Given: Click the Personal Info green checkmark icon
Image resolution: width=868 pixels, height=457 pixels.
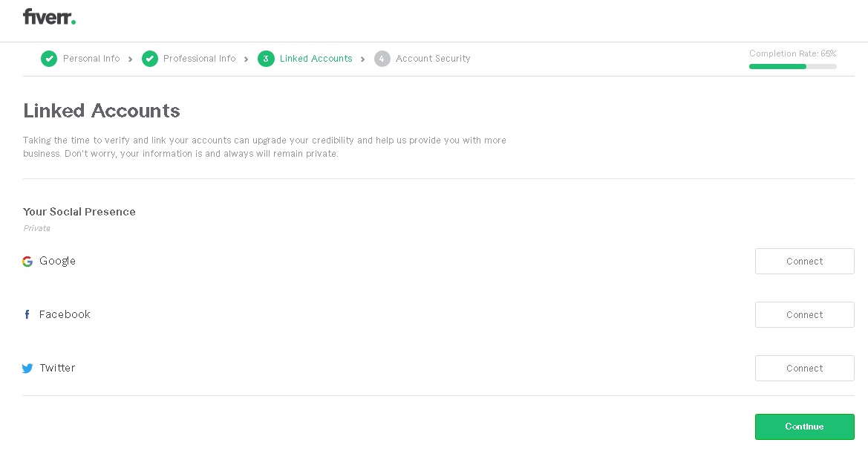Looking at the screenshot, I should tap(49, 58).
